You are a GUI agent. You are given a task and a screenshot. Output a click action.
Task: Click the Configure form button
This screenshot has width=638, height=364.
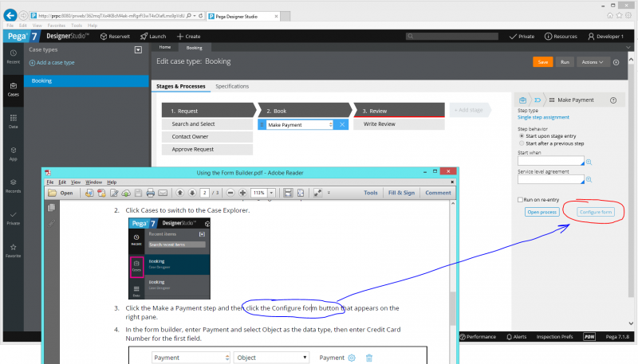(x=596, y=212)
